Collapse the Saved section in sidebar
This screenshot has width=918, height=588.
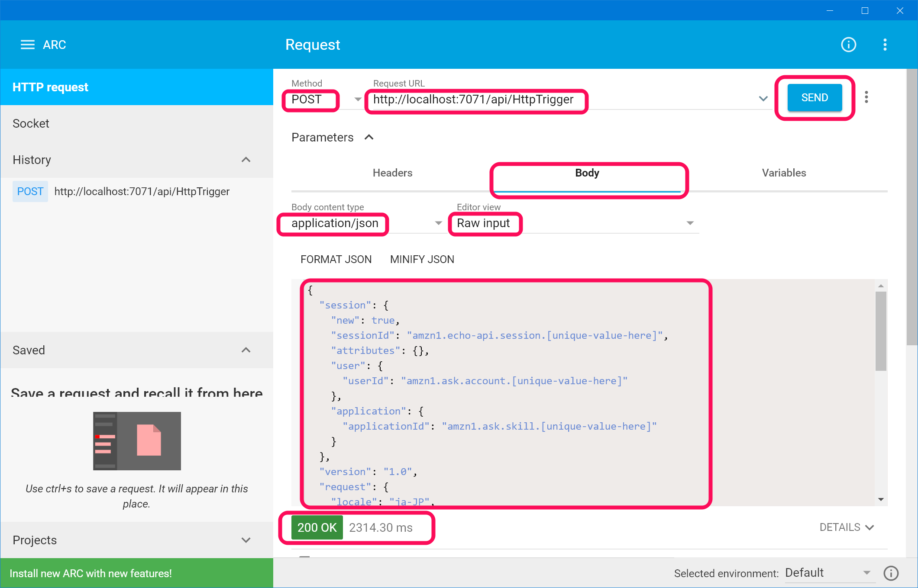(246, 350)
